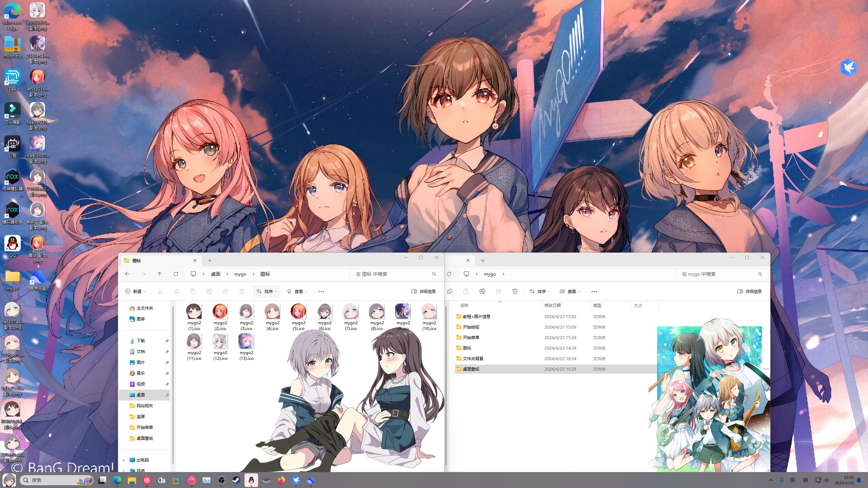This screenshot has width=868, height=488.
Task: Toggle the 拼 input mode indicator
Action: click(x=805, y=480)
